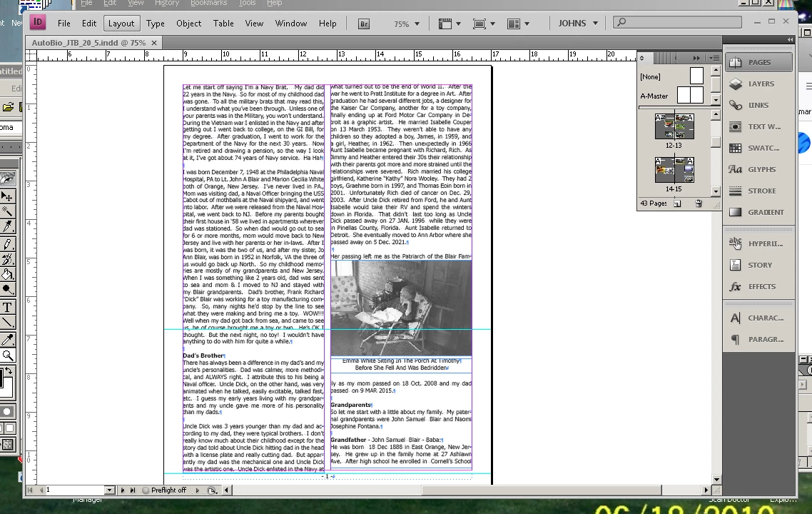Collapse the right panel dock

click(x=790, y=40)
